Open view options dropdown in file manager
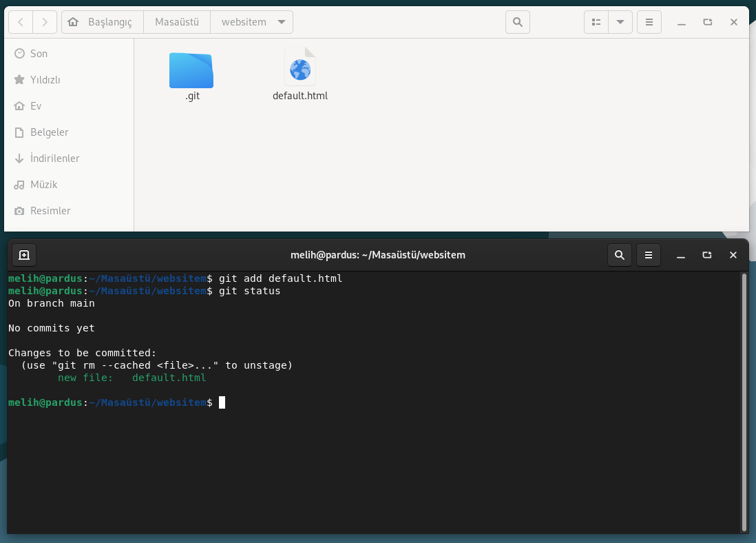Viewport: 756px width, 543px height. (620, 22)
